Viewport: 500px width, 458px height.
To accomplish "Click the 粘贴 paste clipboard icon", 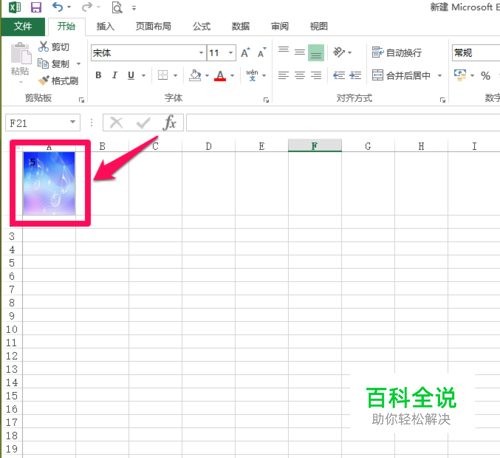I will tap(21, 53).
